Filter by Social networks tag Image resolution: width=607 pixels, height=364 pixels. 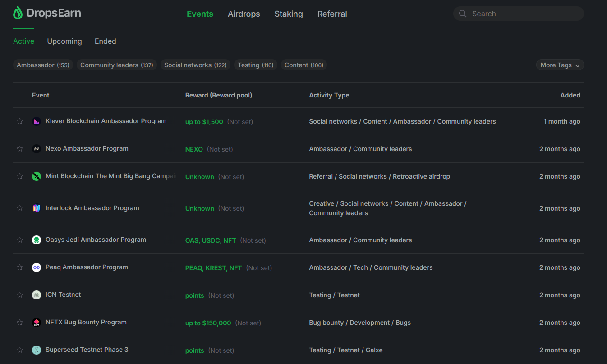[x=195, y=65]
